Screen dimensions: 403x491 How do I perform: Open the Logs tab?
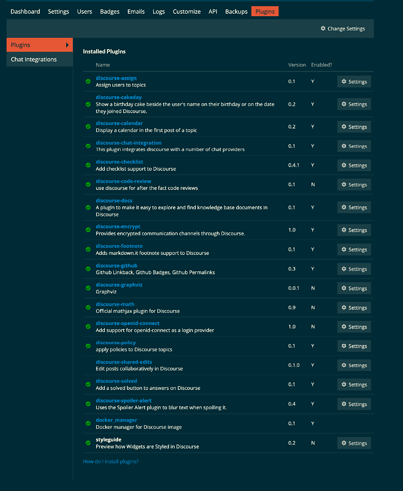click(159, 12)
